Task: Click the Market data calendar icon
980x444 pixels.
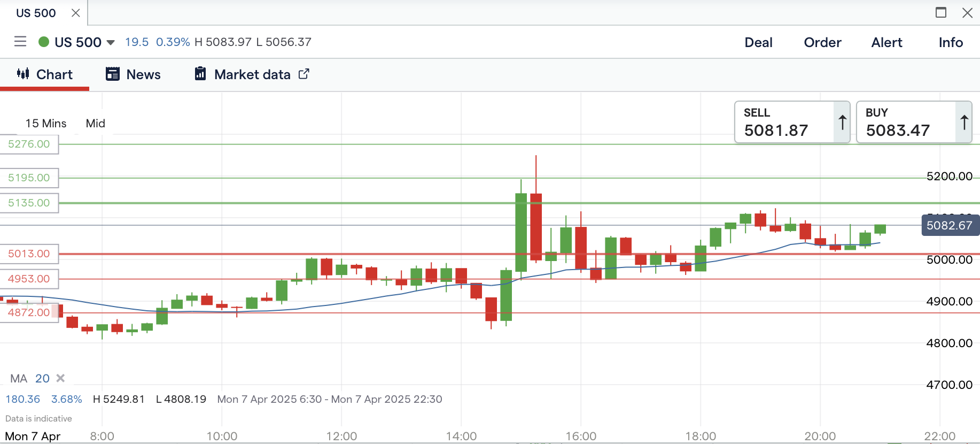Action: tap(200, 74)
